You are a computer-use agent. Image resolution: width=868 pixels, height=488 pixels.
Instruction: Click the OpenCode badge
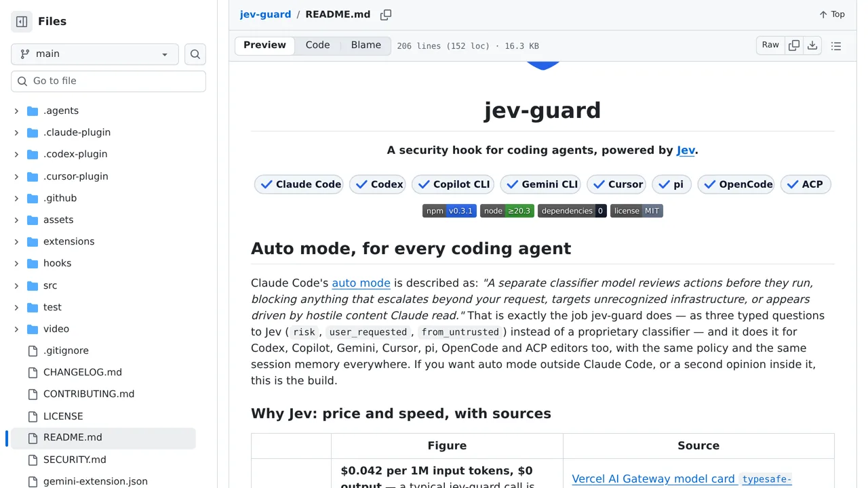click(736, 184)
